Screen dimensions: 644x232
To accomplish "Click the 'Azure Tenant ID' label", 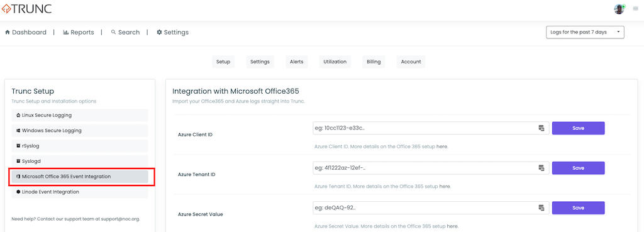I will (197, 174).
